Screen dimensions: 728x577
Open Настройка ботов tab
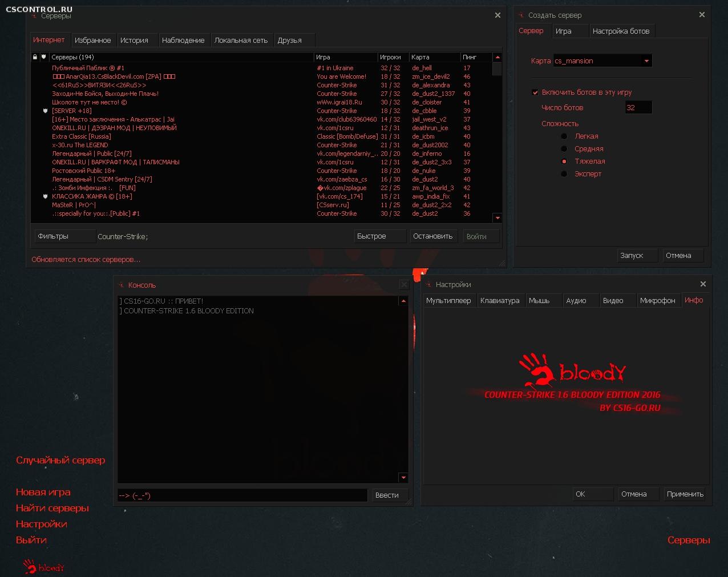(621, 31)
